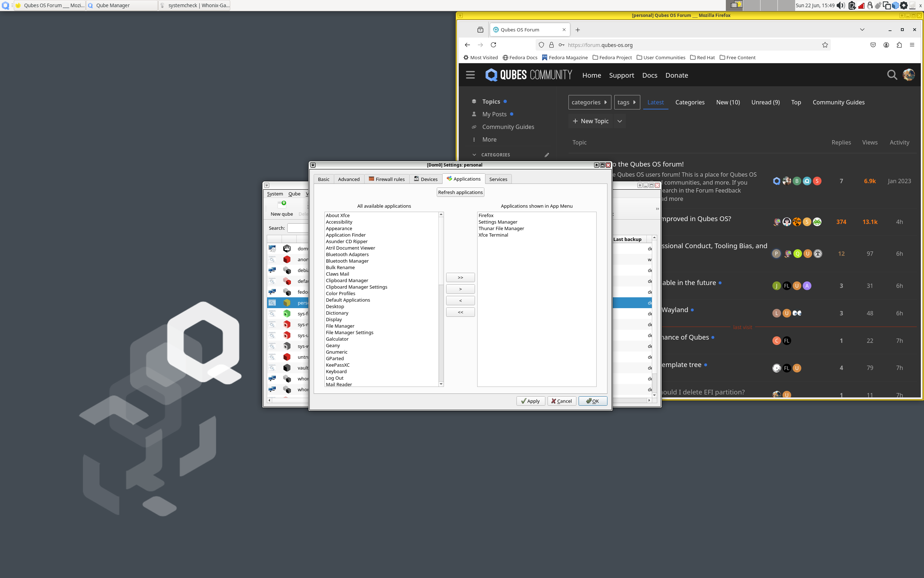Open the Xfce applications menu in the panel
This screenshot has width=924, height=578.
tap(5, 5)
